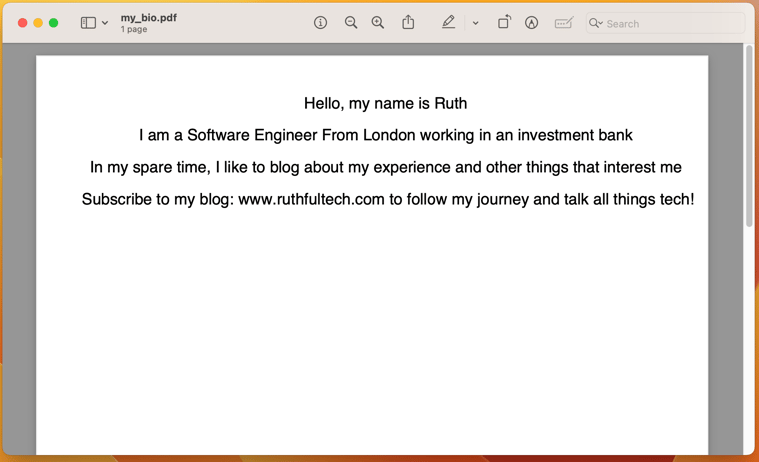This screenshot has height=462, width=759.
Task: Show the Markup toolbar
Action: pos(531,22)
